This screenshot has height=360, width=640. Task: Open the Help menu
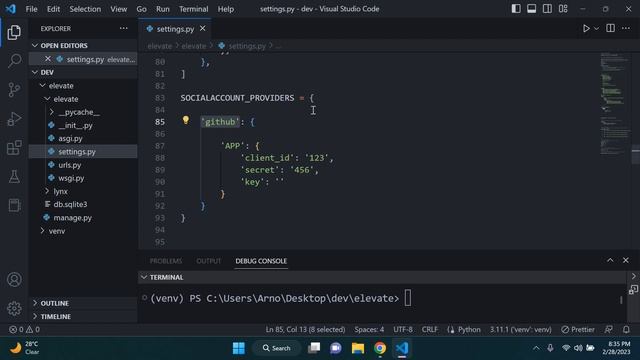tap(226, 9)
